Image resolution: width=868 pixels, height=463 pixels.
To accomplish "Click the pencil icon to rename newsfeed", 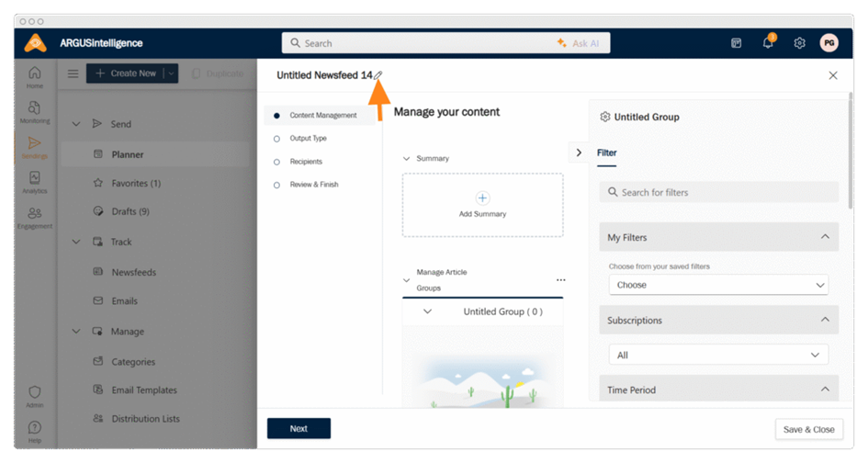I will coord(378,75).
